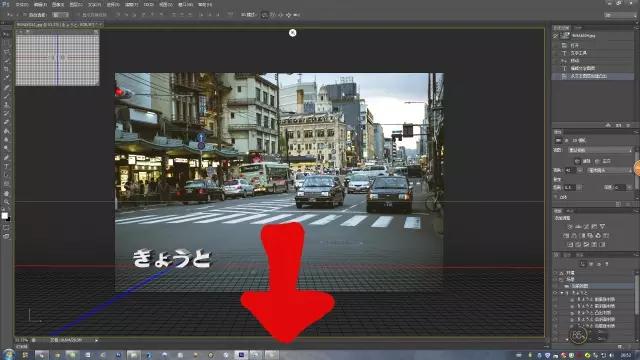Select the きょうと 凸出材质 row

pos(593,312)
